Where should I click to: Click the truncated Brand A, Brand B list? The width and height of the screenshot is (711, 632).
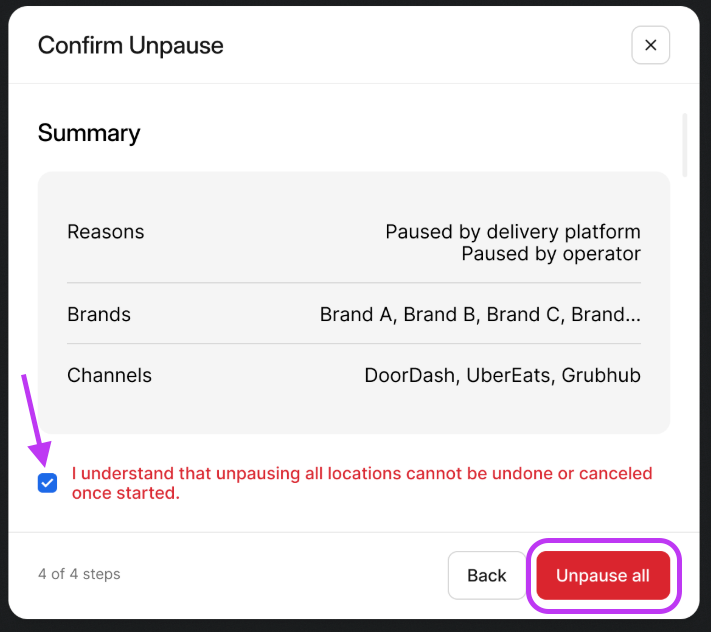(x=480, y=314)
